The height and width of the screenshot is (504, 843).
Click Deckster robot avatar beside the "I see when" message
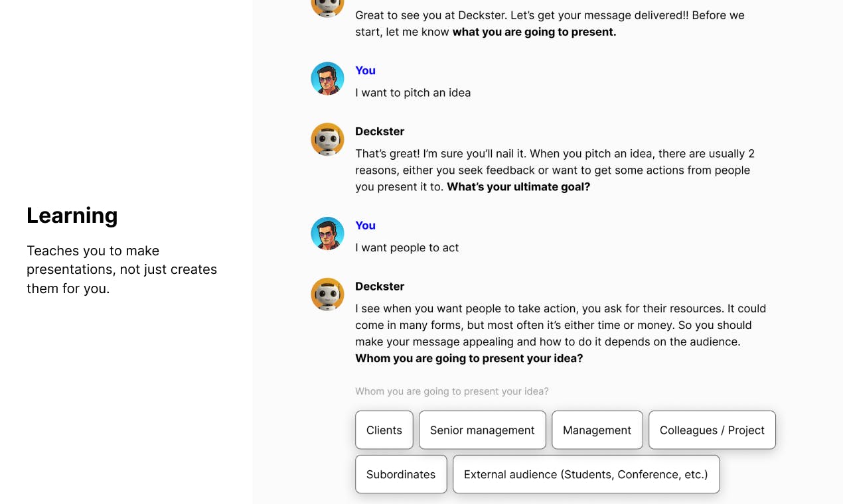327,294
